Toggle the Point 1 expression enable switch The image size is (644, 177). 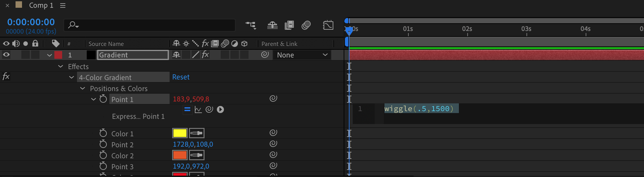click(187, 109)
